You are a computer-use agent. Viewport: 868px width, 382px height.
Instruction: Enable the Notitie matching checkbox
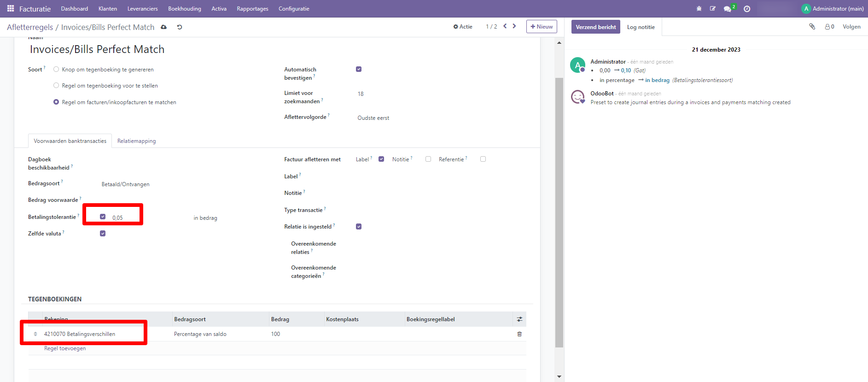pos(428,159)
